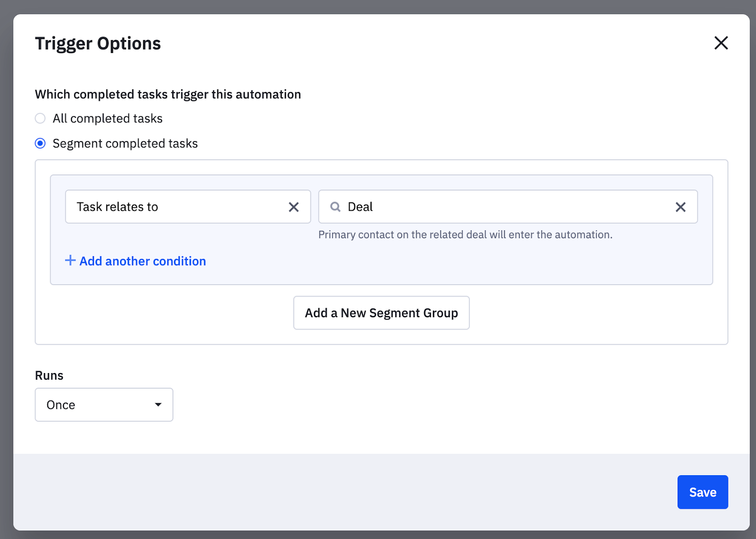The height and width of the screenshot is (539, 756).
Task: Clear the Deal value with its X
Action: point(680,207)
